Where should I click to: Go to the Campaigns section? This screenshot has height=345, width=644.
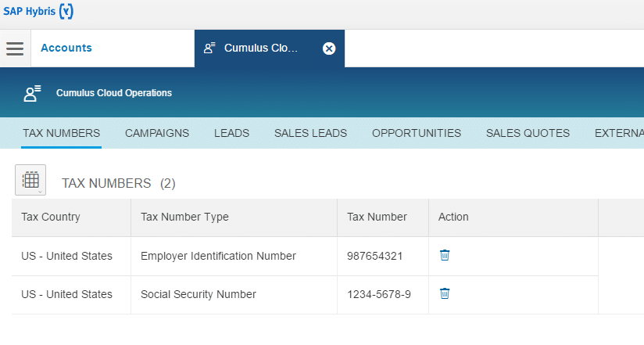pos(157,133)
